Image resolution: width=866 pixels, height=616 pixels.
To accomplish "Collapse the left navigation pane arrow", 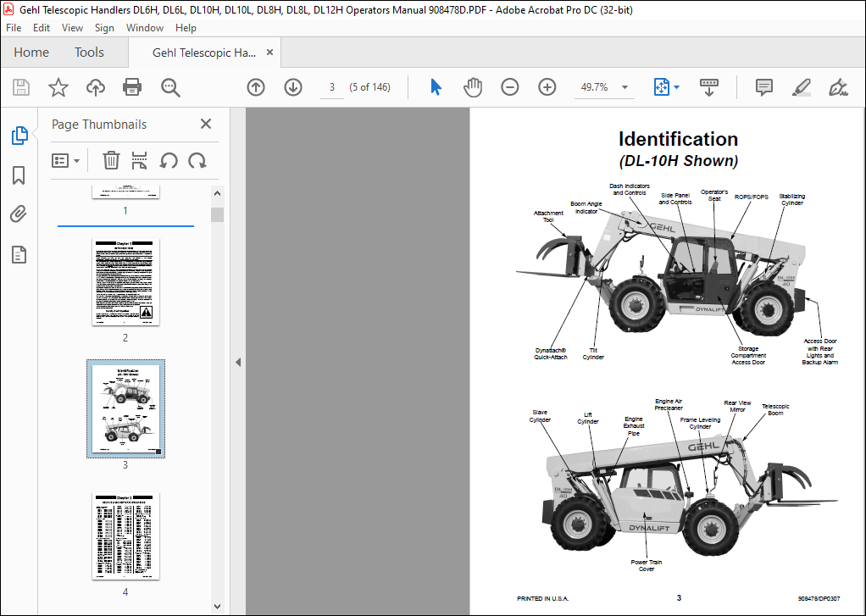I will click(238, 363).
